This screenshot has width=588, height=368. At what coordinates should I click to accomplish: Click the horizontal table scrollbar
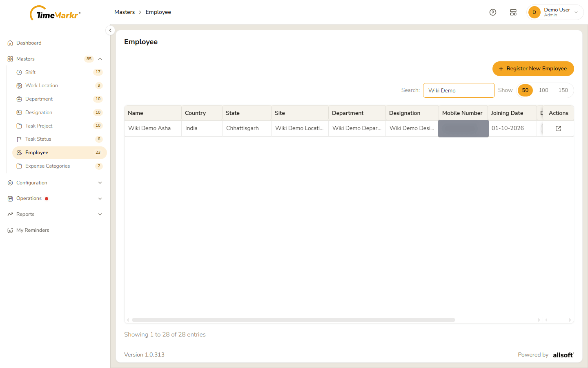point(293,320)
